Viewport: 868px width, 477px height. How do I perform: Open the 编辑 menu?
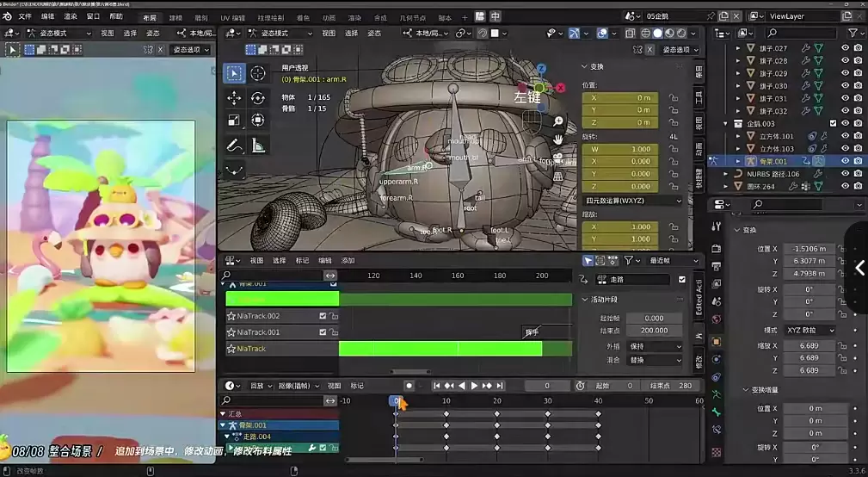coord(47,16)
